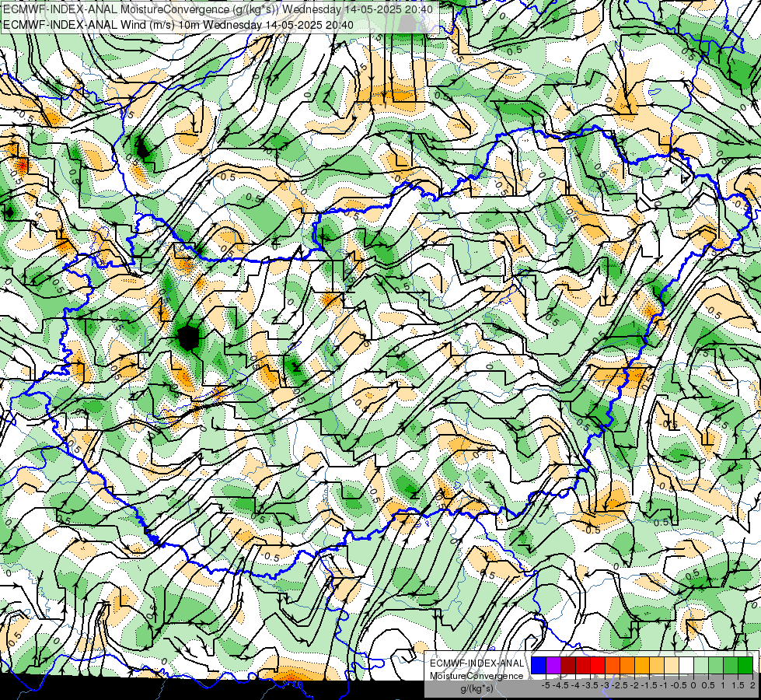The width and height of the screenshot is (761, 700).
Task: Click the blue legend swatch below -5
Action: pyautogui.click(x=539, y=665)
